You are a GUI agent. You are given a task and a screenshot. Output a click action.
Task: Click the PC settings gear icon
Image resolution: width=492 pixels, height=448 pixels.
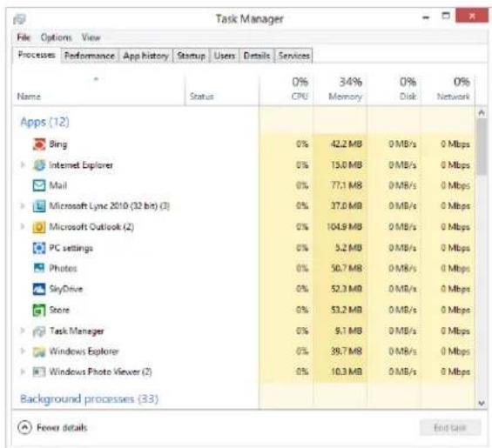pyautogui.click(x=39, y=248)
